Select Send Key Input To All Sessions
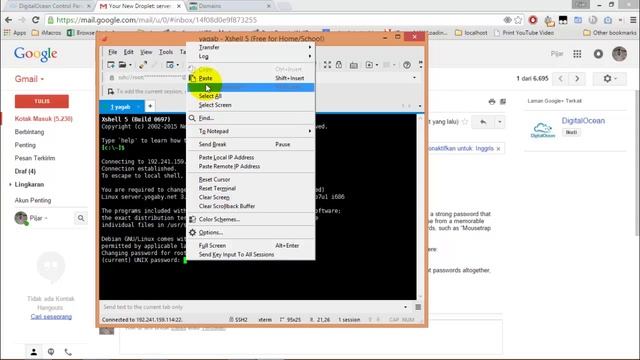The width and height of the screenshot is (640, 360). pos(251,254)
